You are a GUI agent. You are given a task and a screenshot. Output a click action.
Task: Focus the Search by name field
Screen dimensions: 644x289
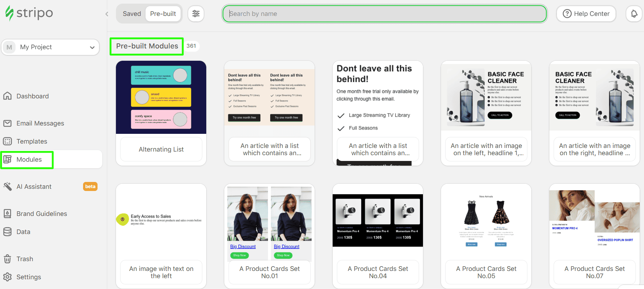[x=384, y=14]
